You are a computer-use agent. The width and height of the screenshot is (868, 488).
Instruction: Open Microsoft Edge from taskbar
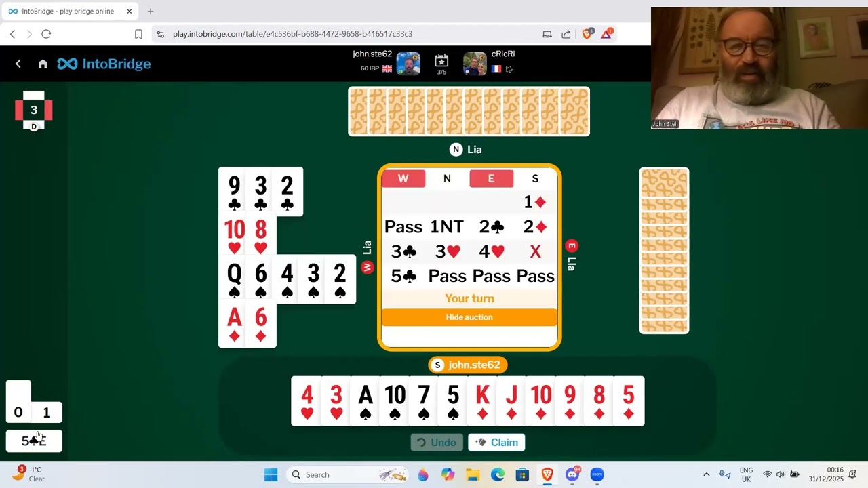[497, 474]
